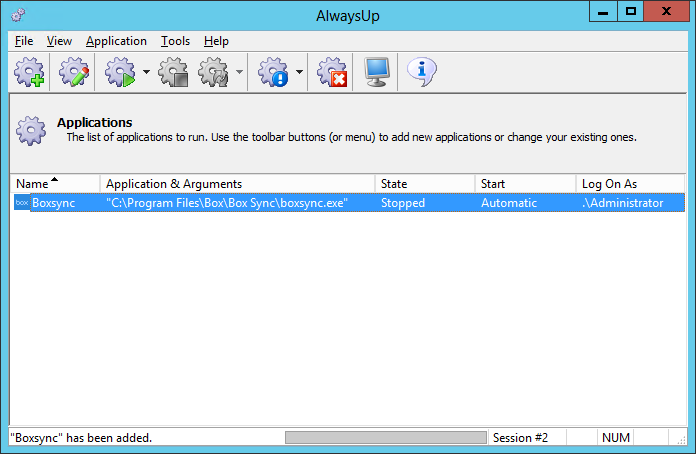The image size is (696, 454).
Task: Sort by the State column header
Action: click(x=425, y=184)
